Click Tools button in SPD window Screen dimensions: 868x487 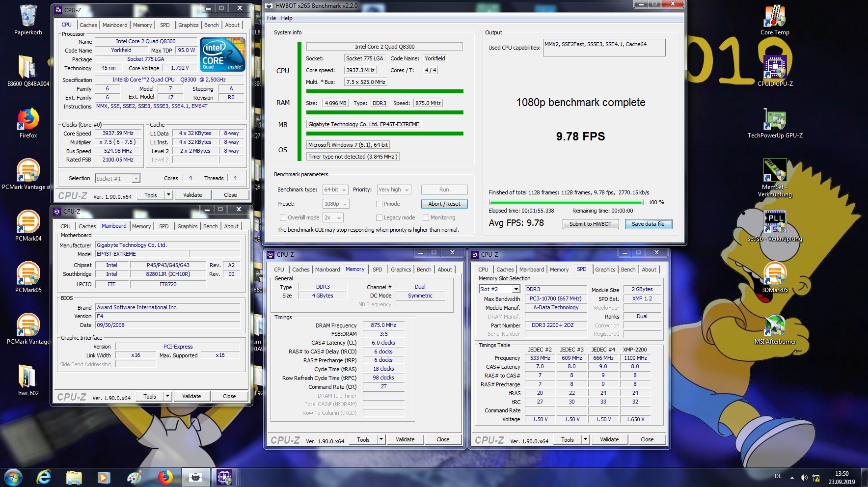[568, 439]
